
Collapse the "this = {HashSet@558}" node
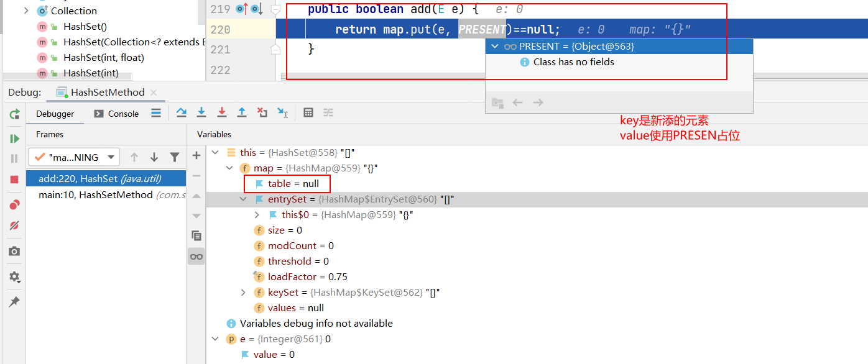point(215,152)
